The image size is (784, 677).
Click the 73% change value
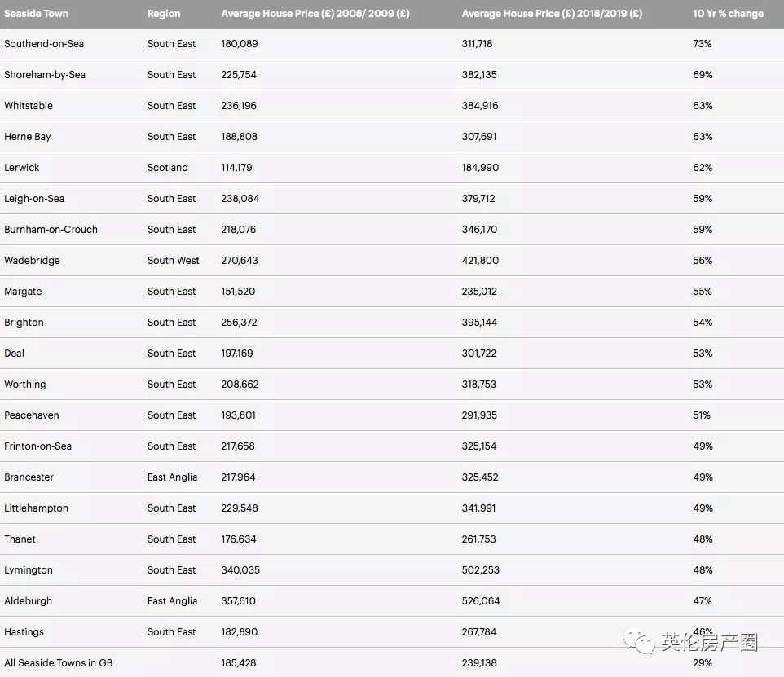click(x=703, y=44)
